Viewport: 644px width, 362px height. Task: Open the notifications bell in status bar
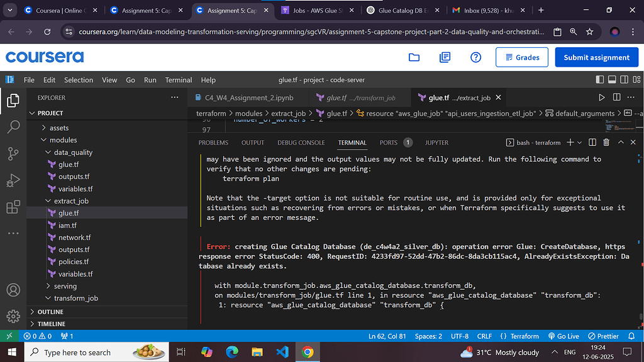[x=633, y=336]
